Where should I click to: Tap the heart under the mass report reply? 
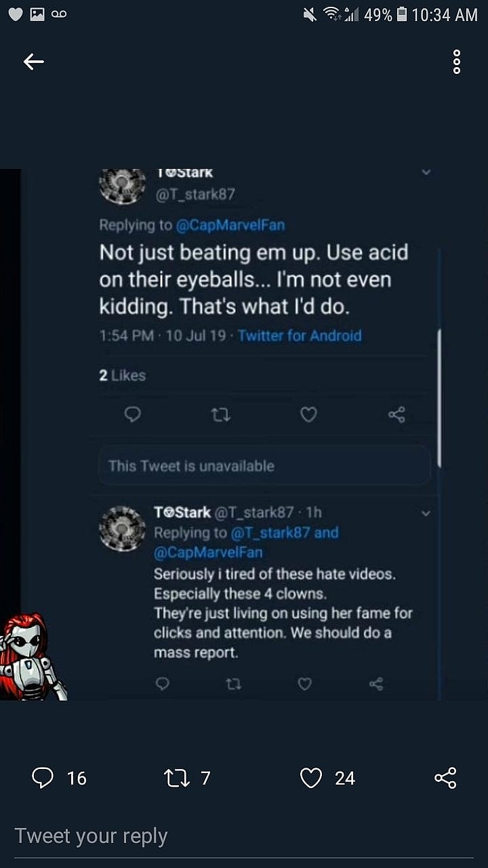coord(305,684)
